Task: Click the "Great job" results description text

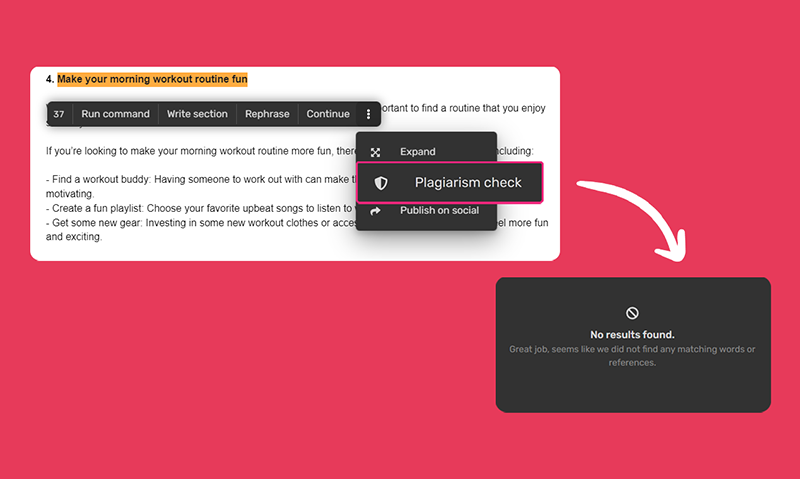Action: [632, 355]
